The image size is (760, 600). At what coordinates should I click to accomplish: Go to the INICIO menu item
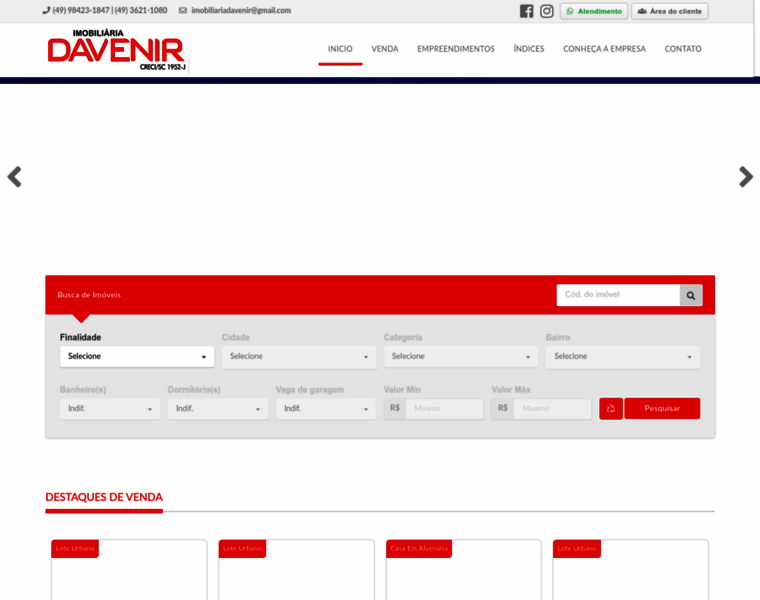click(340, 49)
